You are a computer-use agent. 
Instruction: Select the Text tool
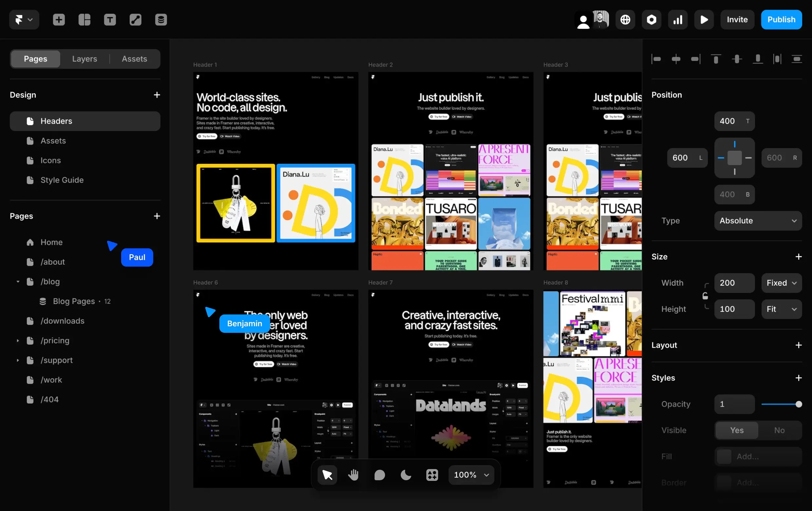pyautogui.click(x=110, y=20)
